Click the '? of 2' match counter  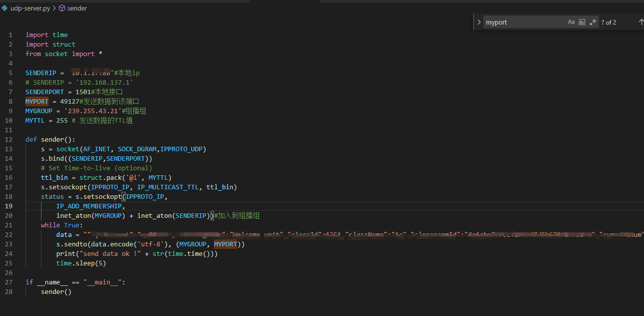608,23
